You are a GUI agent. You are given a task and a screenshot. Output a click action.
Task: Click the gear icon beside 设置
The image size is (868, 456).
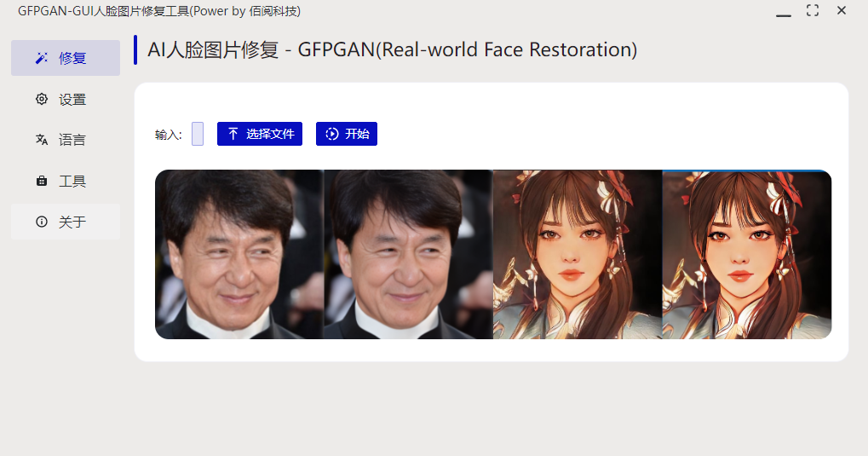click(42, 99)
